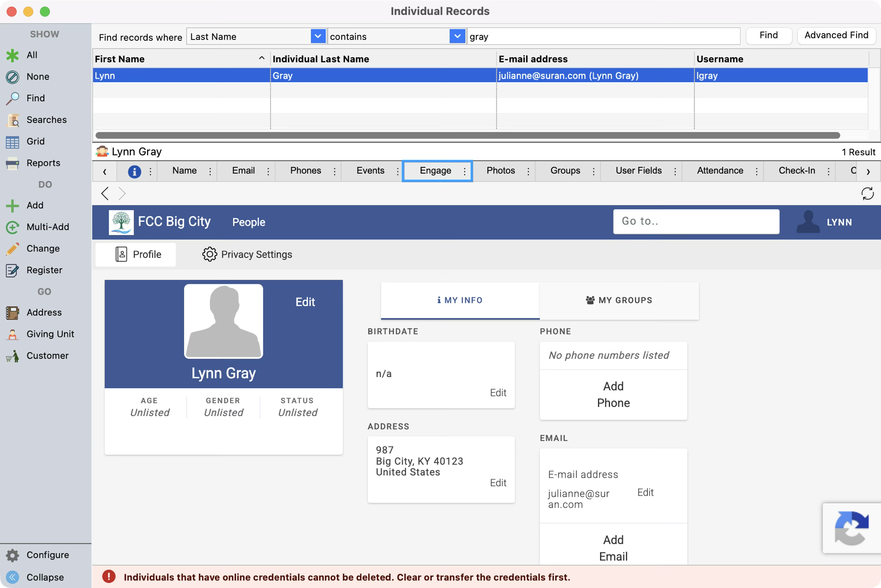Click horizontal scrollbar under results table
This screenshot has height=588, width=881.
[468, 135]
